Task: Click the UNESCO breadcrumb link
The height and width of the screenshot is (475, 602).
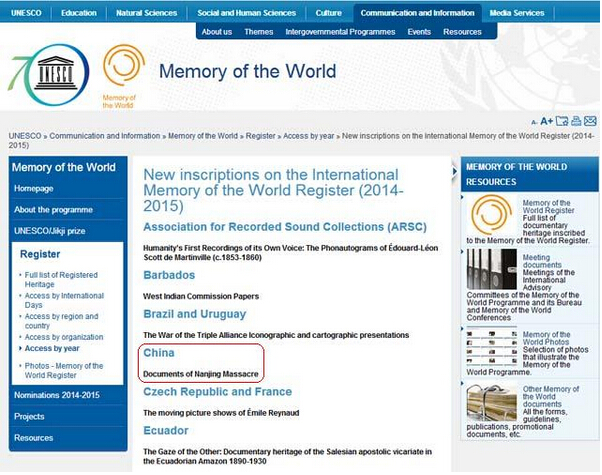Action: [25, 136]
